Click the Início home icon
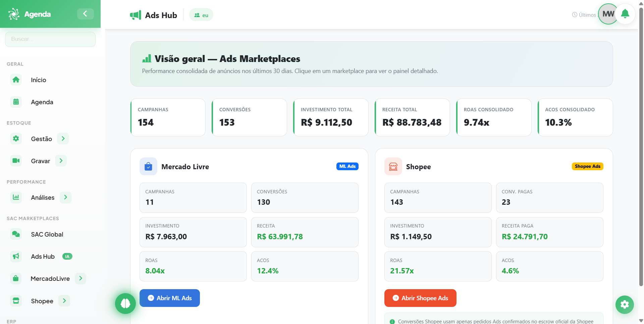The width and height of the screenshot is (644, 324). [16, 80]
